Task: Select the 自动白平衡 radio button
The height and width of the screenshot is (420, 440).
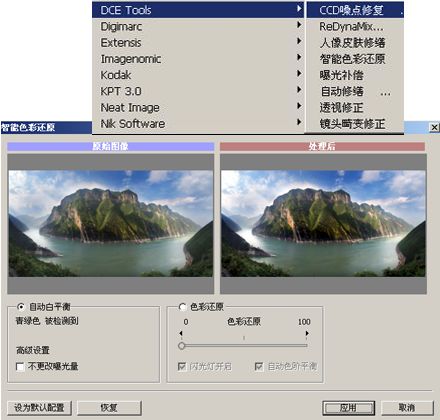Action: [x=21, y=307]
